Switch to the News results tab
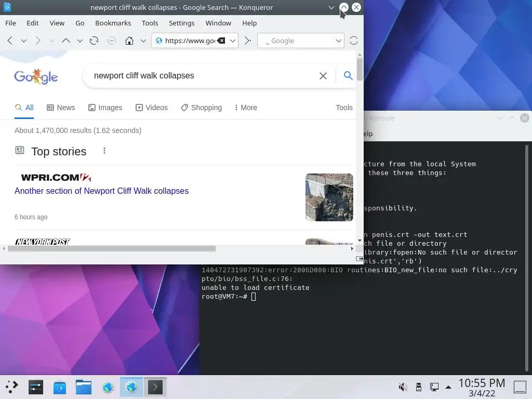The height and width of the screenshot is (399, 532). (61, 108)
